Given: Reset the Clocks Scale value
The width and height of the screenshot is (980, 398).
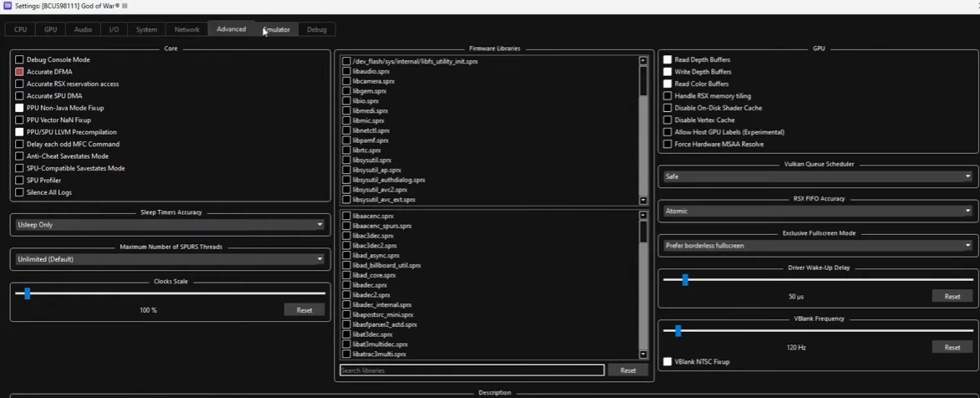Looking at the screenshot, I should (304, 310).
